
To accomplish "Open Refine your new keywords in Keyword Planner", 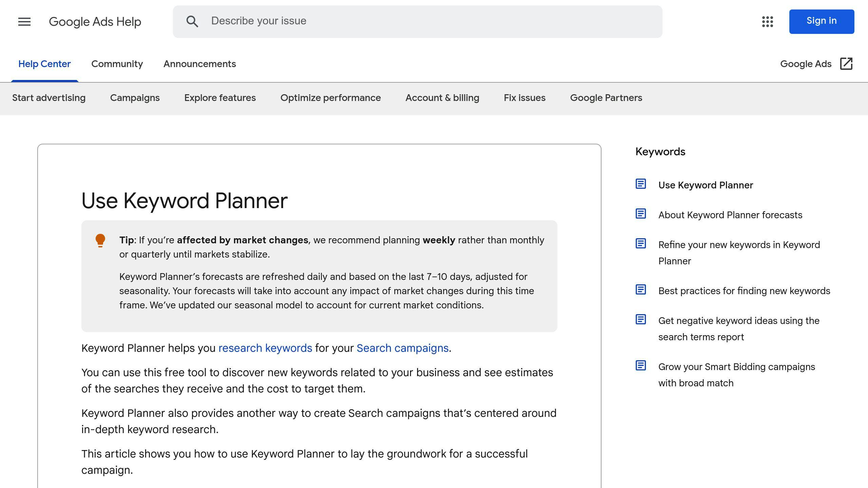I will click(739, 253).
